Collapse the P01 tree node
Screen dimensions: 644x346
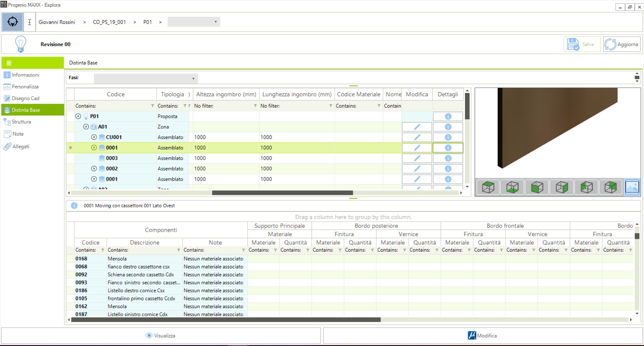coord(78,116)
